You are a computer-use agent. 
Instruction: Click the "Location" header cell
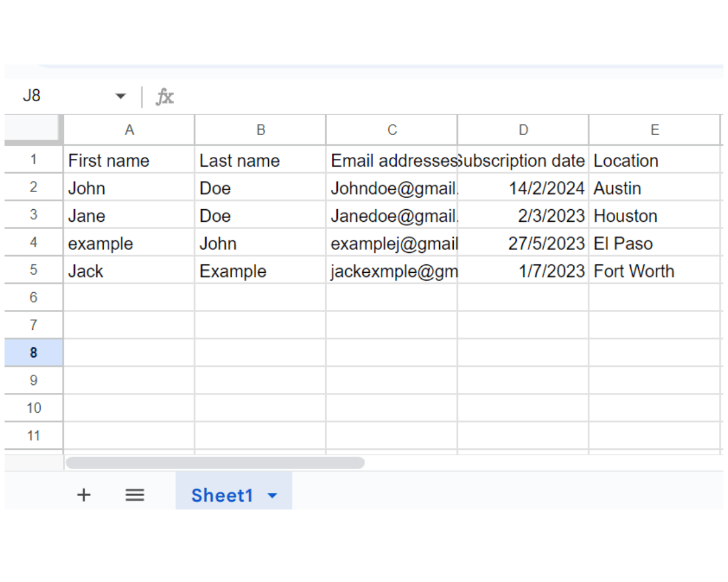point(655,160)
